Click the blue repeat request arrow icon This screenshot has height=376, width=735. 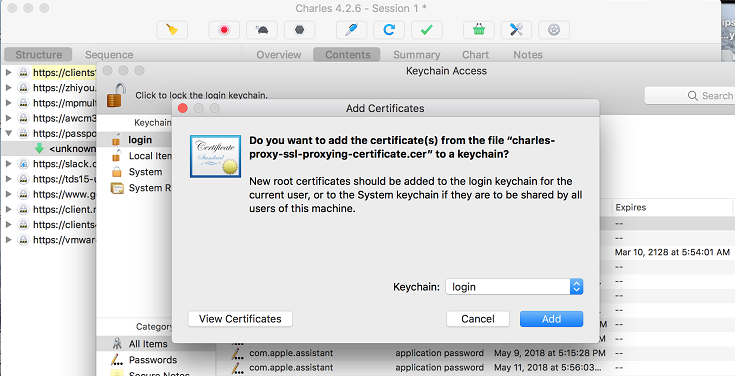[389, 30]
